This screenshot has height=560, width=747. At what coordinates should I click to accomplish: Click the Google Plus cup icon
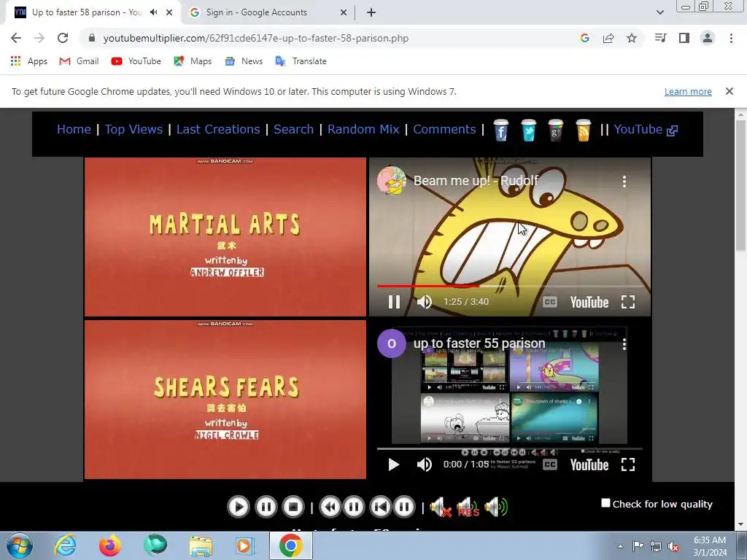point(555,130)
